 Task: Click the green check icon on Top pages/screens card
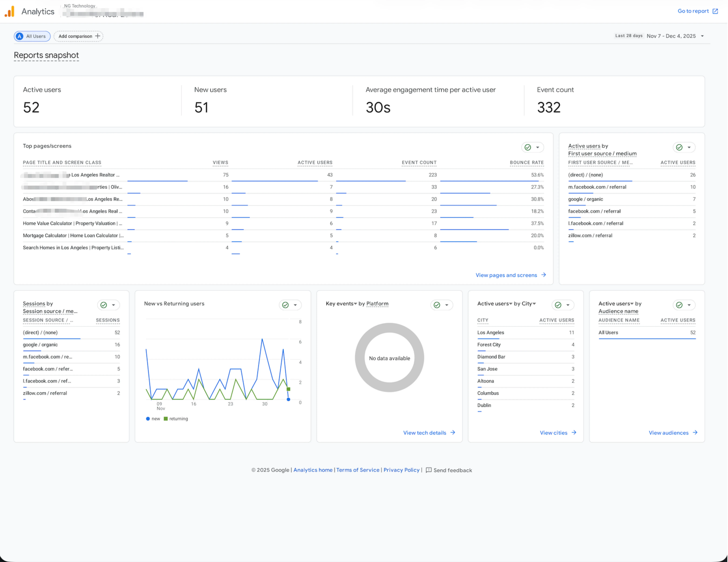(528, 147)
